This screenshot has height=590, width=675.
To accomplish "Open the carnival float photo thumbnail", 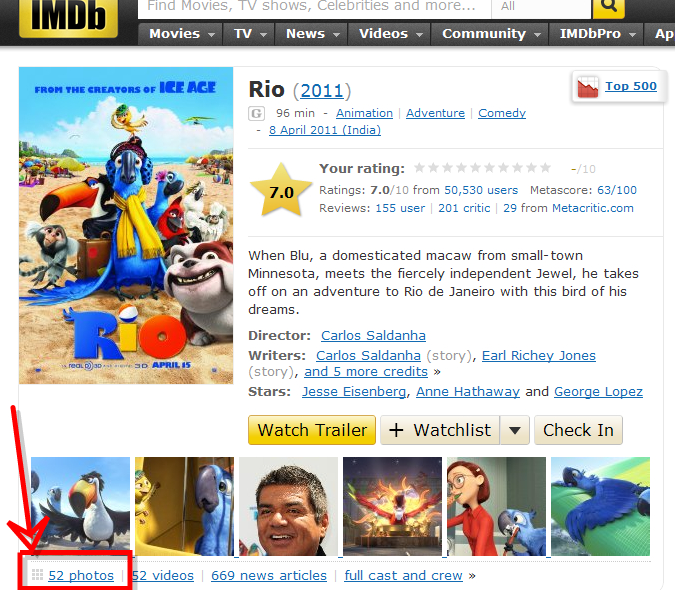I will coord(392,506).
